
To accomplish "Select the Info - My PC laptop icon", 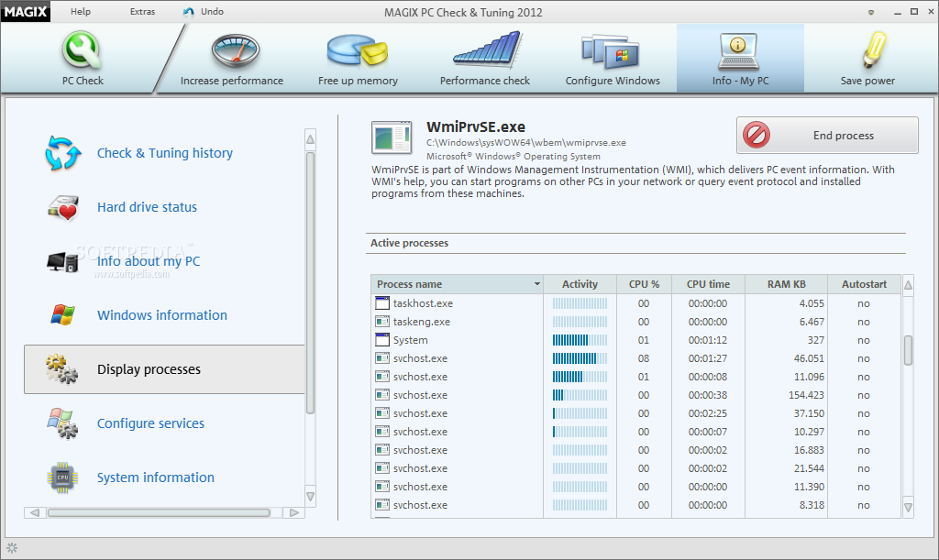I will coord(738,51).
